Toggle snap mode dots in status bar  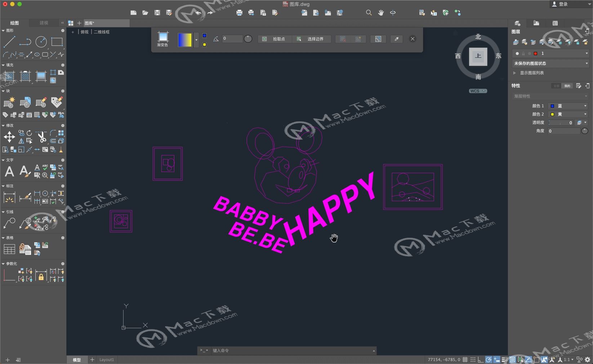point(473,359)
